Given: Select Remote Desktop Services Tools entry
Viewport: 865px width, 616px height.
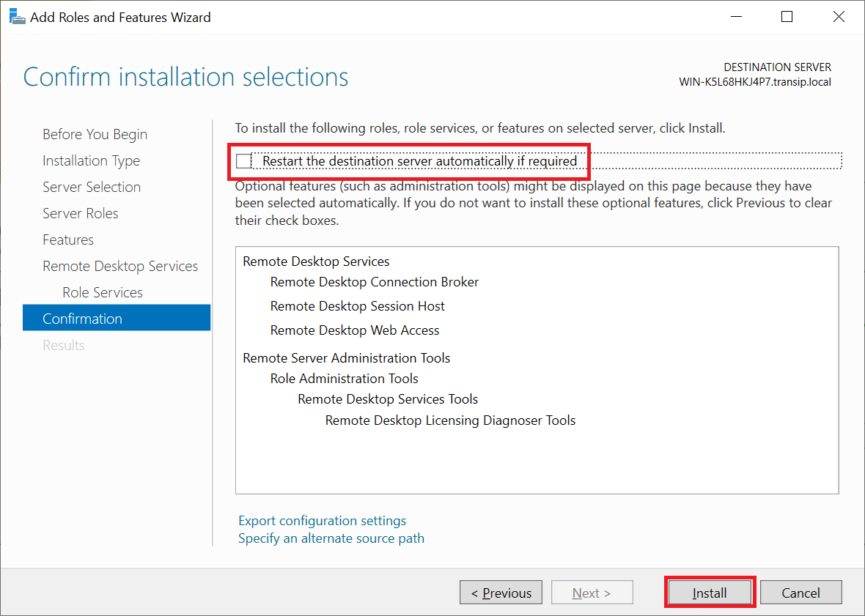Looking at the screenshot, I should (x=388, y=399).
